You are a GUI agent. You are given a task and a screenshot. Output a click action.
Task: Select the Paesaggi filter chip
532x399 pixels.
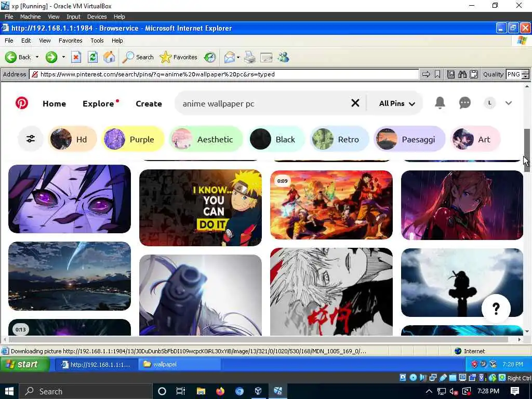coord(409,139)
